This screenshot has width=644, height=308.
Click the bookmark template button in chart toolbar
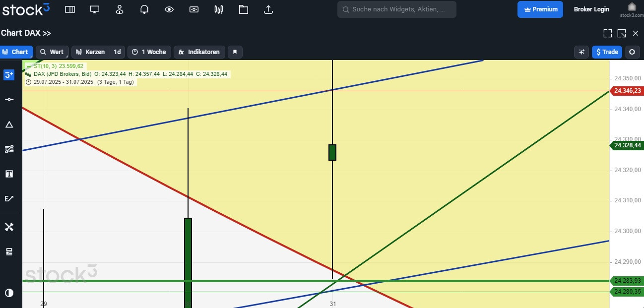[x=235, y=52]
